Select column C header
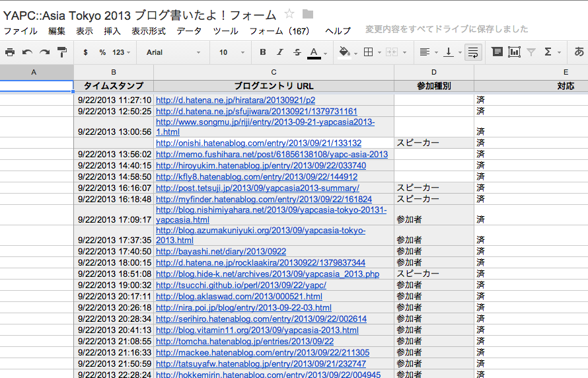 pos(274,72)
